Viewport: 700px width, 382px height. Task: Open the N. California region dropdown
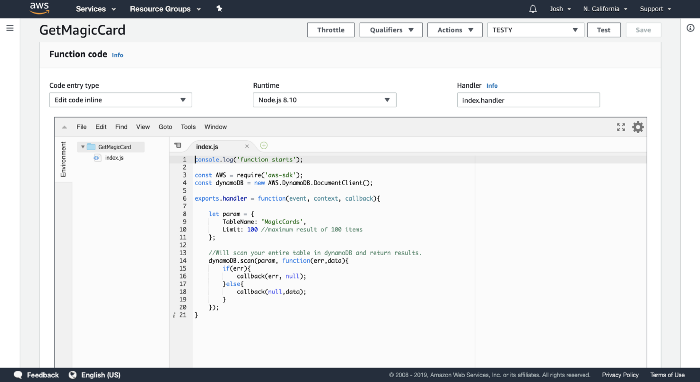coord(605,9)
